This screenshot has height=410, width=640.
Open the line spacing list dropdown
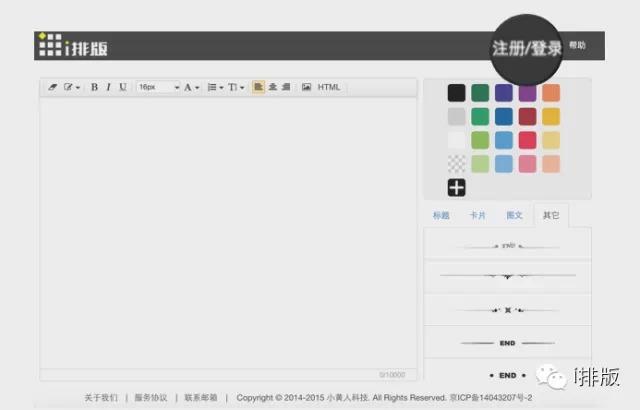click(x=216, y=87)
